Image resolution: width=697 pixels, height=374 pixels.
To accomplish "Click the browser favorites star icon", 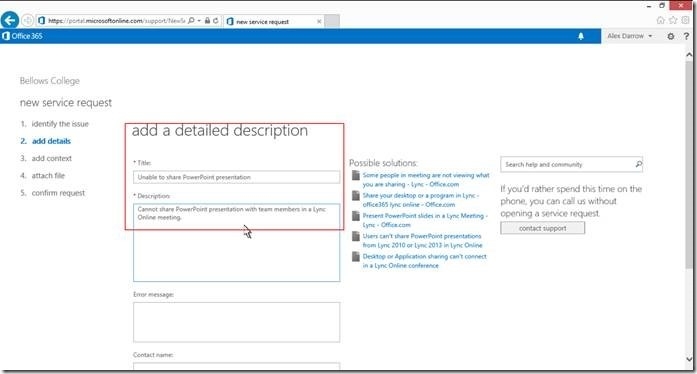I will click(x=673, y=20).
